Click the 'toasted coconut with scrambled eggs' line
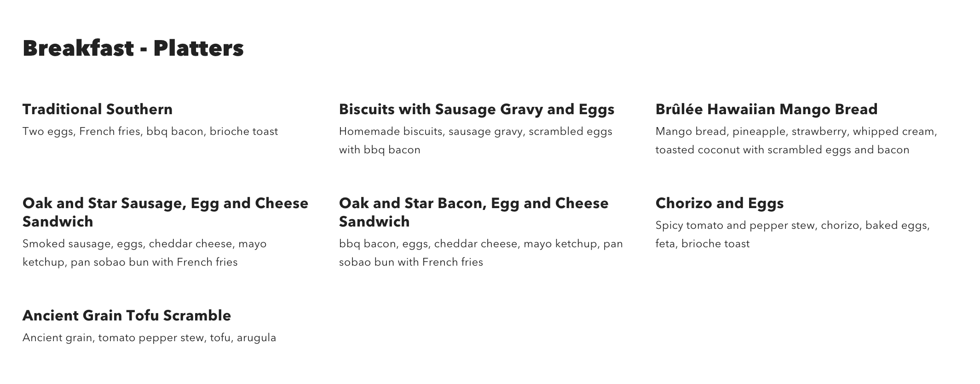Viewport: 980px width, 384px height. [x=782, y=150]
